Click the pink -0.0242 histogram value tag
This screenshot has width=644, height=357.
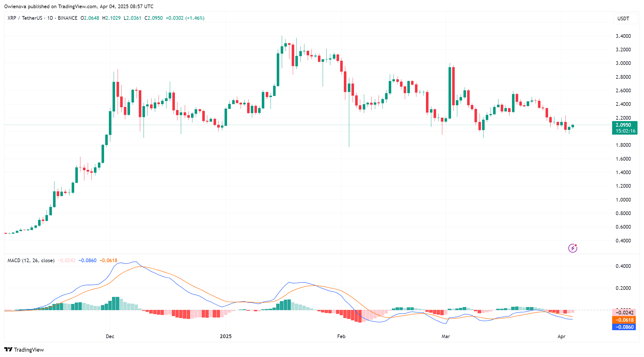(x=624, y=312)
